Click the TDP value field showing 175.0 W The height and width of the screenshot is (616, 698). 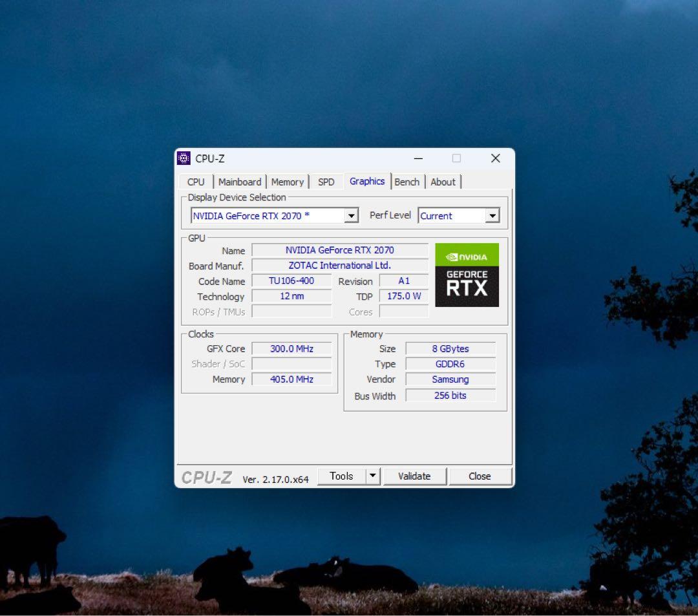(x=403, y=296)
